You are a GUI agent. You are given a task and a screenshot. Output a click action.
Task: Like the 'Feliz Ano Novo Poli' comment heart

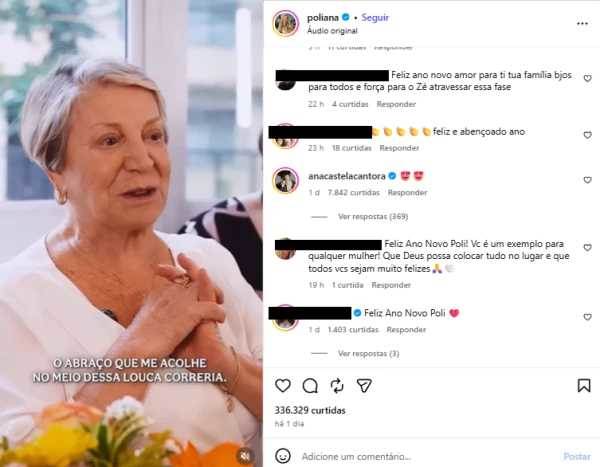point(587,317)
